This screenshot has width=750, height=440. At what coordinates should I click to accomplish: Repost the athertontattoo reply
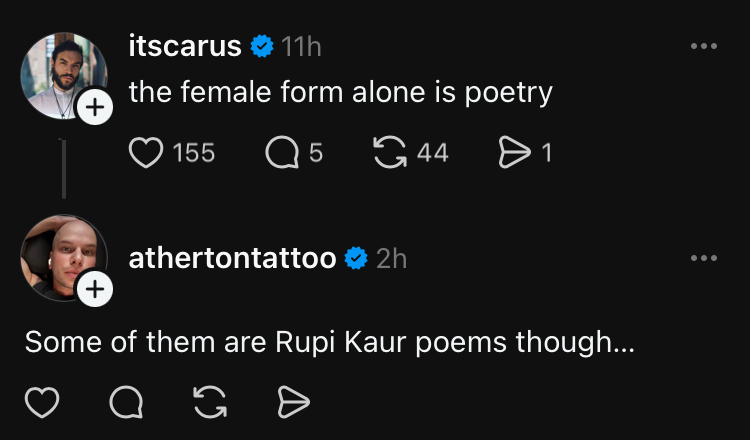coord(209,403)
